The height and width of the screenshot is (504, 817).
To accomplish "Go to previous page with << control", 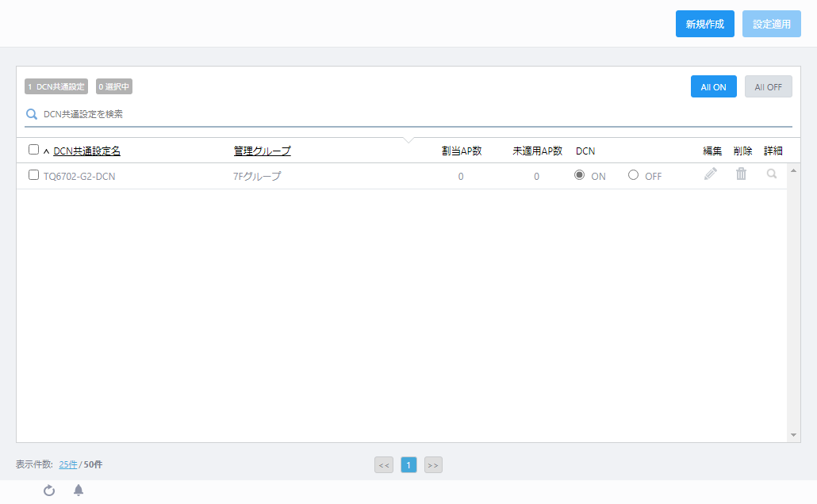I will tap(384, 464).
